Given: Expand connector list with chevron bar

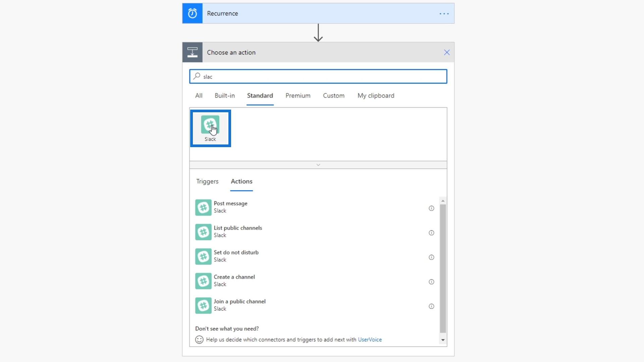Looking at the screenshot, I should pyautogui.click(x=318, y=165).
